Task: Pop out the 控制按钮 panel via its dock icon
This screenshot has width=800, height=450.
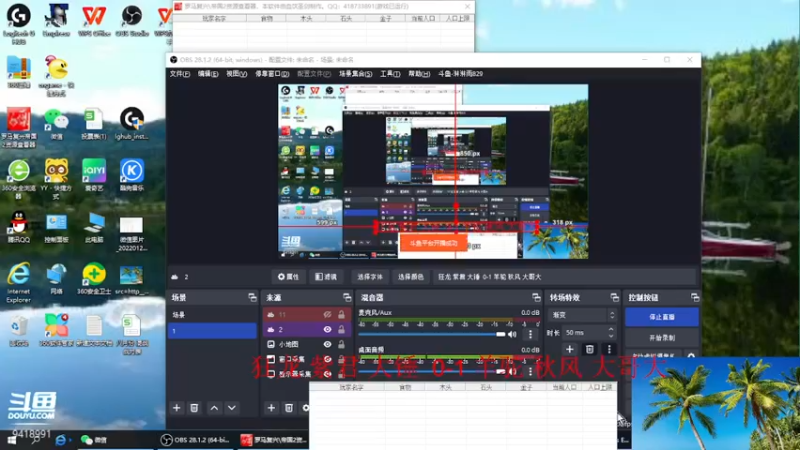Action: tap(694, 297)
